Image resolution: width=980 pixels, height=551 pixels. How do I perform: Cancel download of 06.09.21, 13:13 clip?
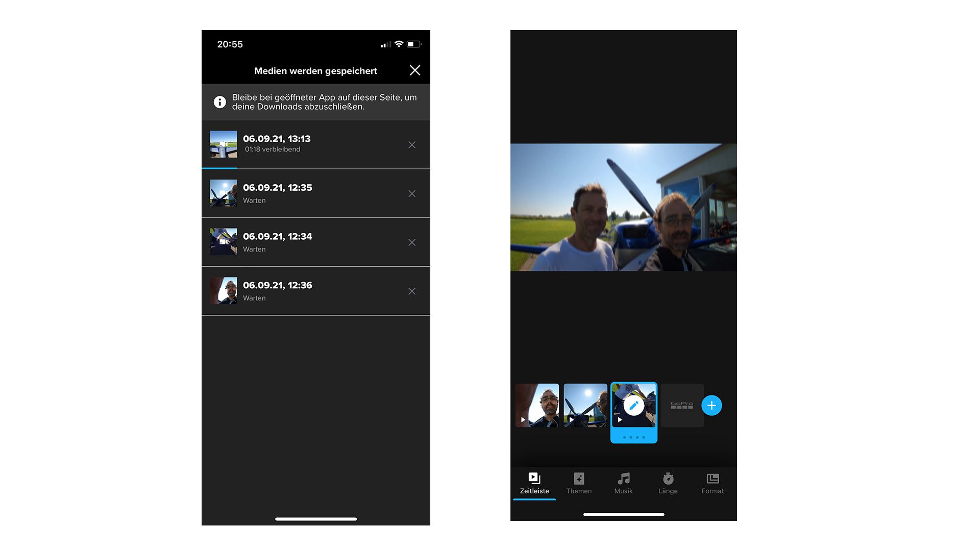tap(411, 145)
